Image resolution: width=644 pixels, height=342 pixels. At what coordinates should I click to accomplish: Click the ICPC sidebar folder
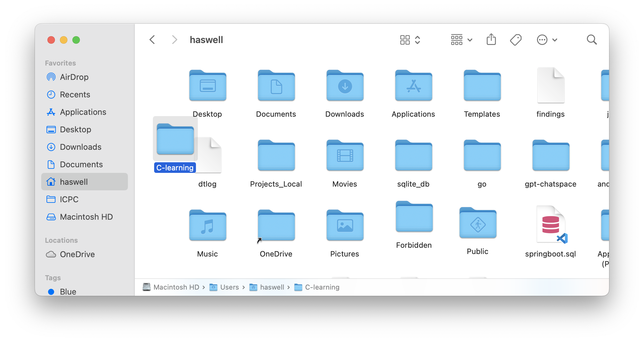point(69,199)
